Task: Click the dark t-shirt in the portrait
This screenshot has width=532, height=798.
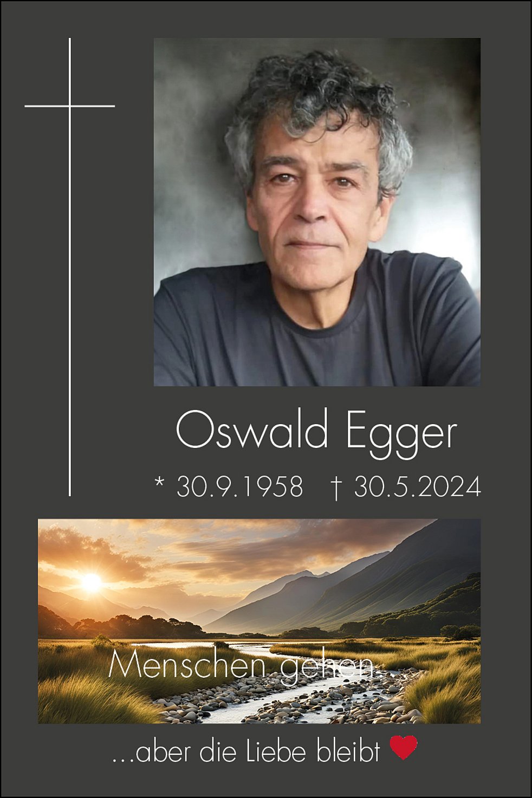Action: [317, 330]
